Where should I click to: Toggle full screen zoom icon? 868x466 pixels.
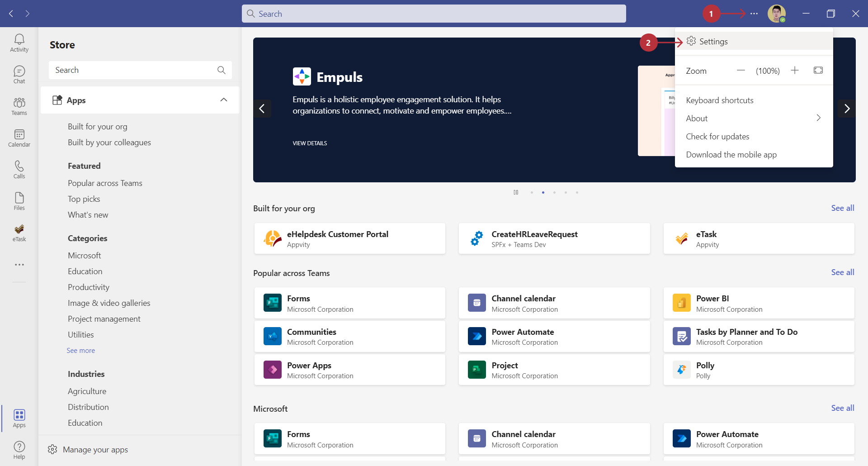pyautogui.click(x=818, y=70)
